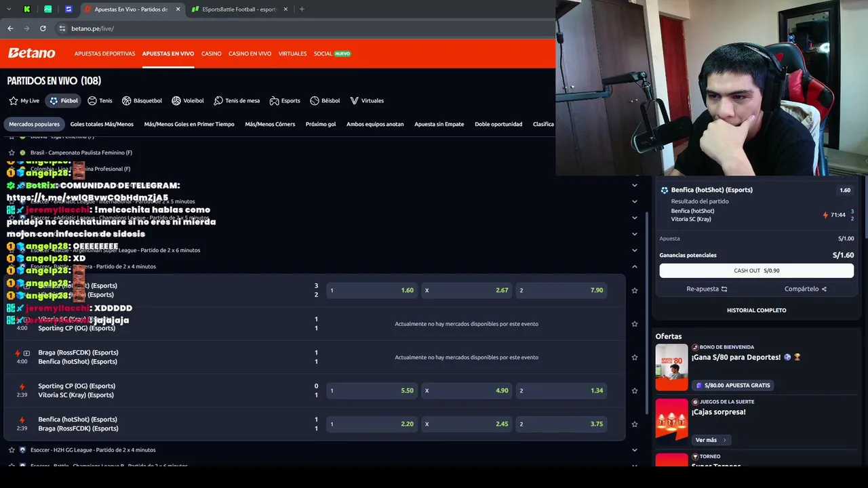Image resolution: width=868 pixels, height=488 pixels.
Task: Open the Virtuales menu item in the header
Action: (292, 54)
